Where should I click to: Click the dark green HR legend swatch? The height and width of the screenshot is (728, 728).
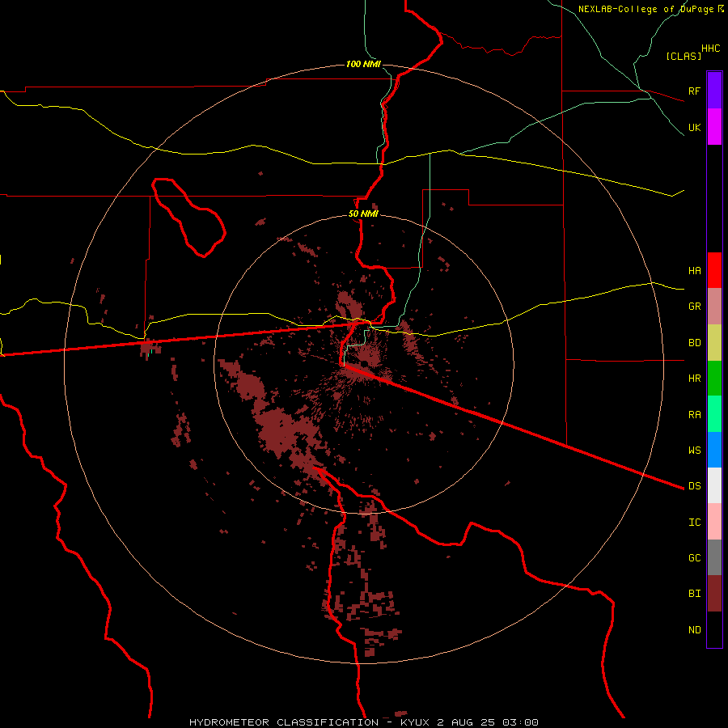(714, 378)
